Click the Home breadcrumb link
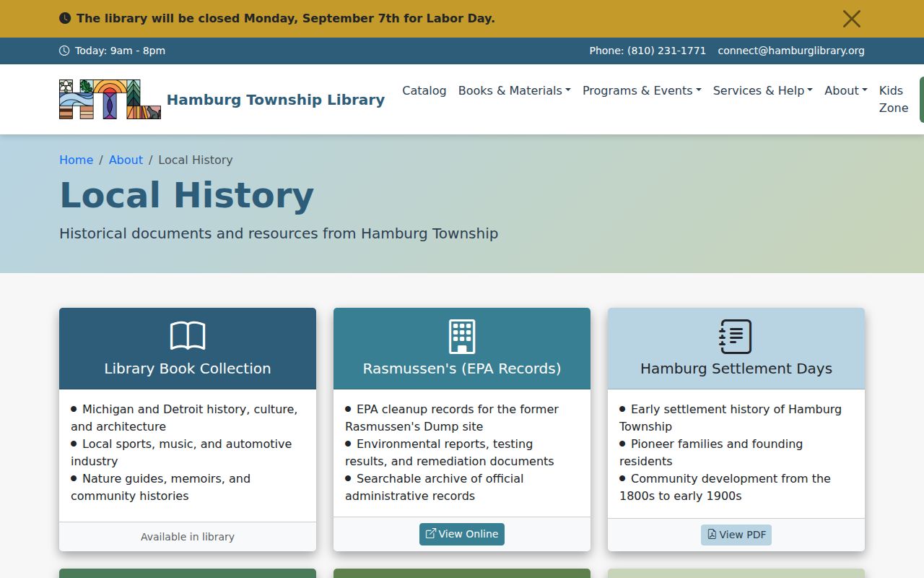This screenshot has height=578, width=924. click(77, 160)
